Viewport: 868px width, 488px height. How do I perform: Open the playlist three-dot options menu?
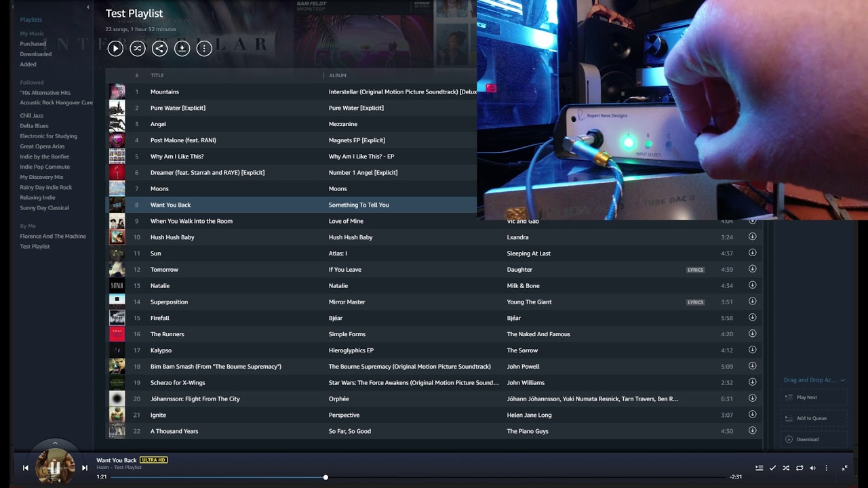(x=204, y=48)
